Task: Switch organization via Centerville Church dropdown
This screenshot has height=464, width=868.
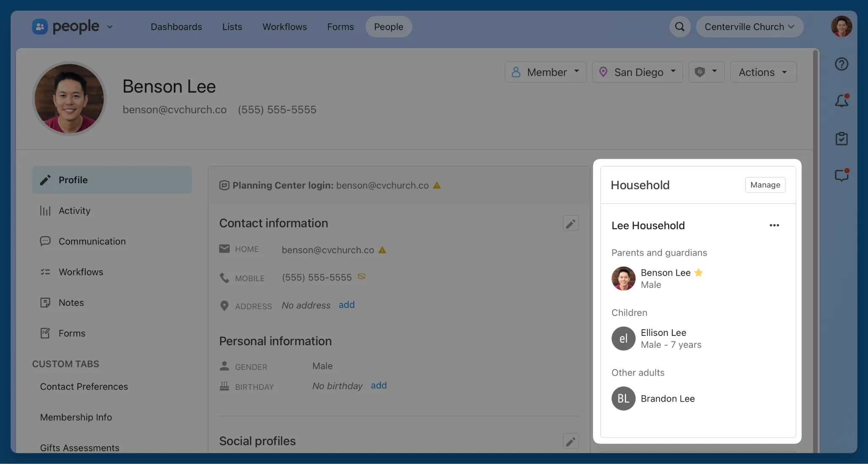Action: pyautogui.click(x=749, y=27)
